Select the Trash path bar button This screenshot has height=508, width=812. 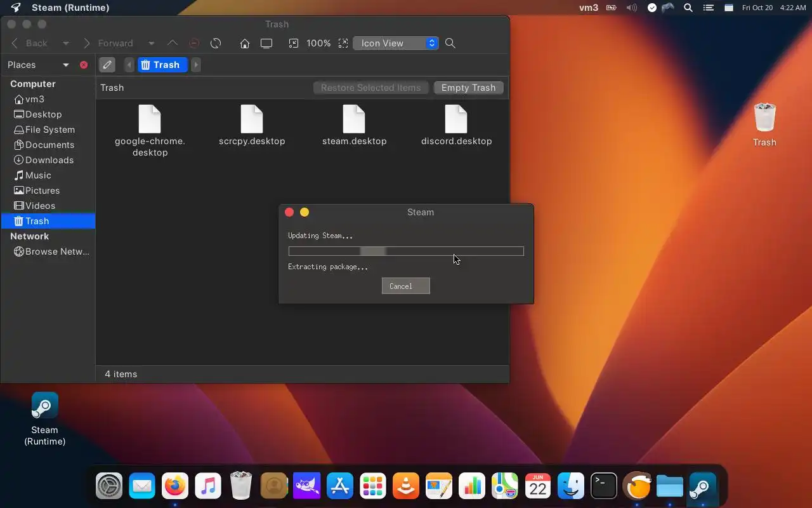click(x=161, y=65)
